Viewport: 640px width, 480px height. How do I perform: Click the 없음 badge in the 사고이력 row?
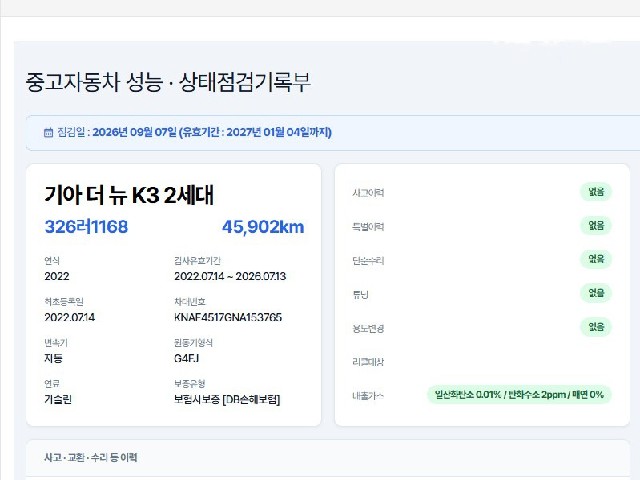596,192
